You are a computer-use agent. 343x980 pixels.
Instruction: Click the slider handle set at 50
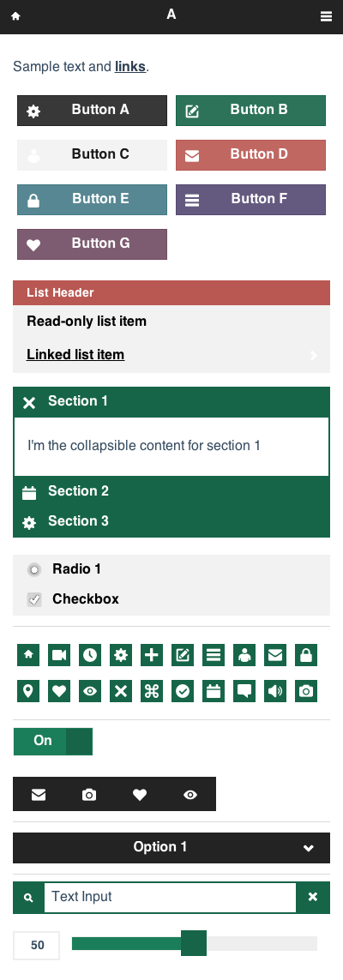(194, 943)
